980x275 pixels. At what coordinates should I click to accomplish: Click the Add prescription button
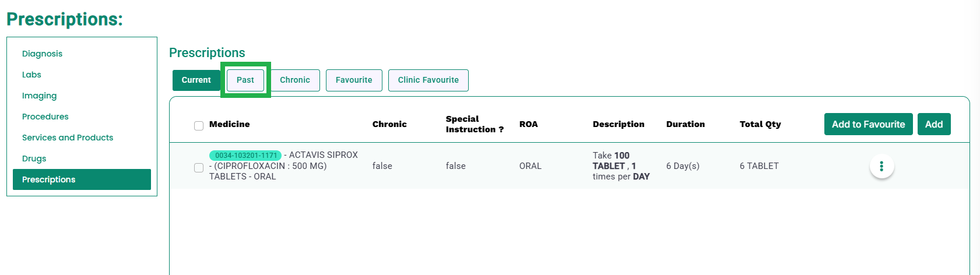(x=934, y=124)
